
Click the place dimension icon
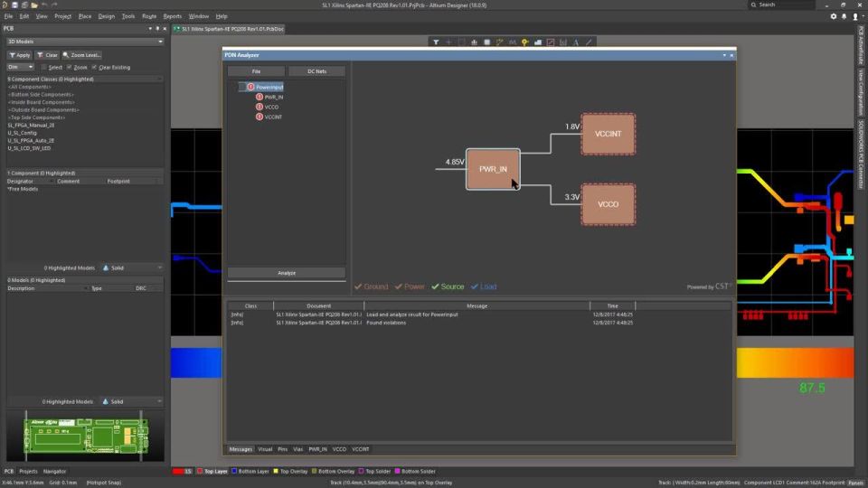[563, 42]
